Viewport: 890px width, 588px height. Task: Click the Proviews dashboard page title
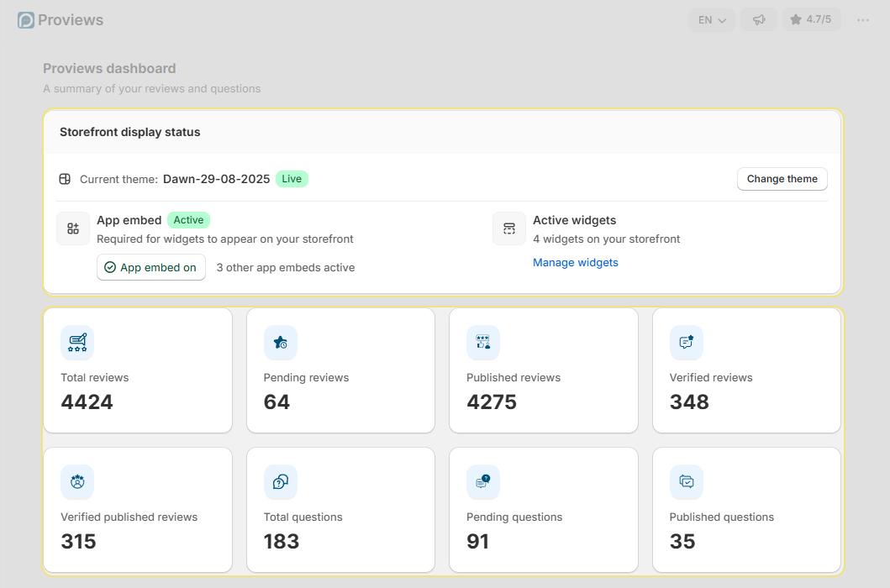point(109,68)
